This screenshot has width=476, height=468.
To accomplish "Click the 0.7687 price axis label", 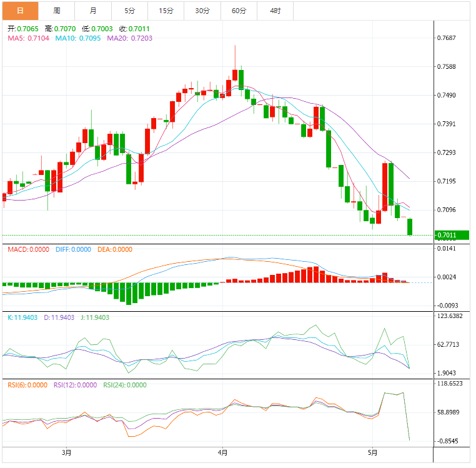I will (x=446, y=38).
